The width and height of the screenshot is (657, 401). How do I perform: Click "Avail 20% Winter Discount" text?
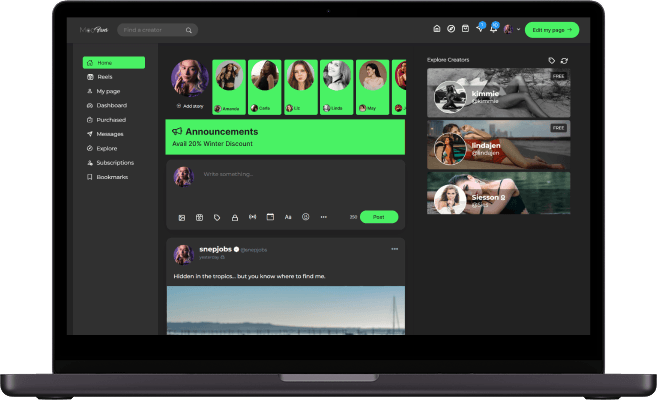coord(212,144)
